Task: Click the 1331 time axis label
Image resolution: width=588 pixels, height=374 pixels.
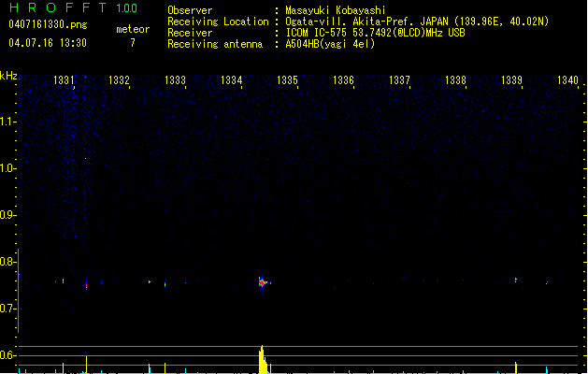Action: click(64, 80)
